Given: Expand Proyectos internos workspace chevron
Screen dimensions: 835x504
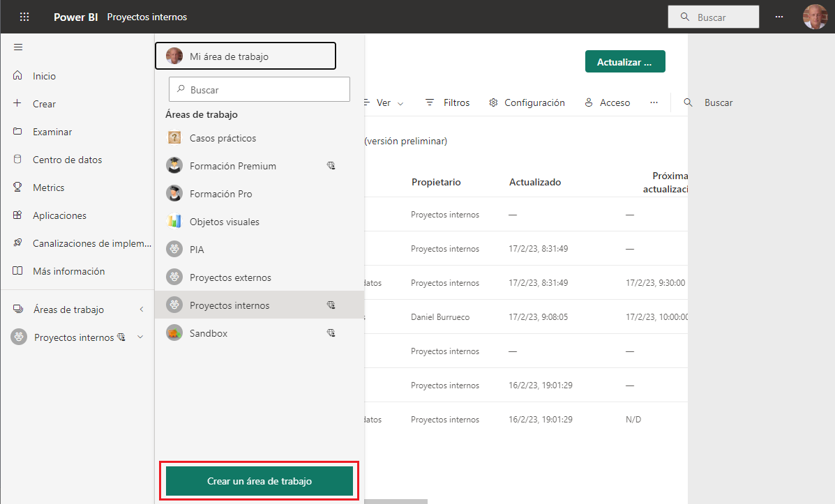Looking at the screenshot, I should click(x=140, y=337).
